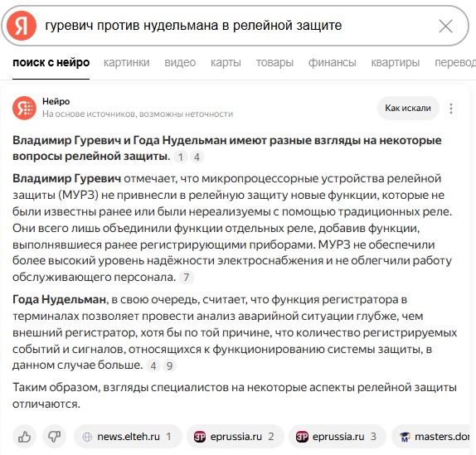Open the three-dot options menu
This screenshot has height=455, width=476.
pyautogui.click(x=451, y=109)
